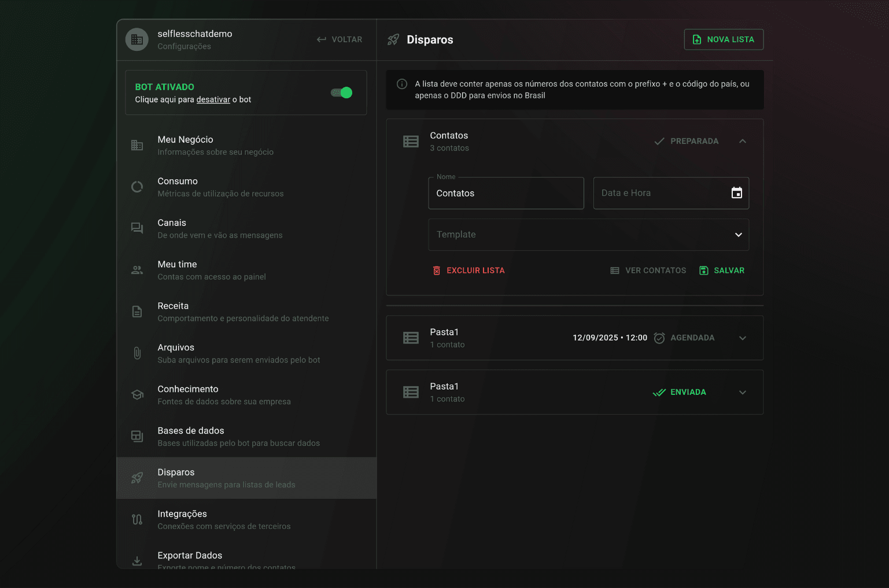Viewport: 889px width, 588px height.
Task: Click the AGENDADA status label
Action: 692,338
